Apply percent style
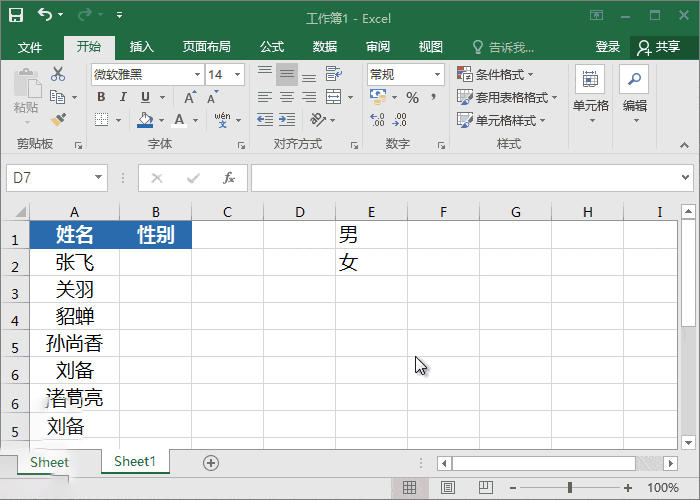This screenshot has width=700, height=500. point(412,97)
